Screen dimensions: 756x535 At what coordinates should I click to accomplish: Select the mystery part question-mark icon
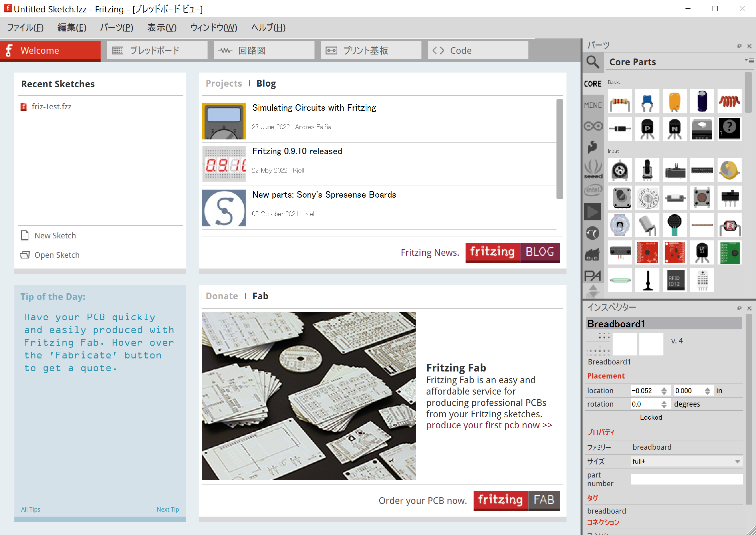[x=730, y=129]
